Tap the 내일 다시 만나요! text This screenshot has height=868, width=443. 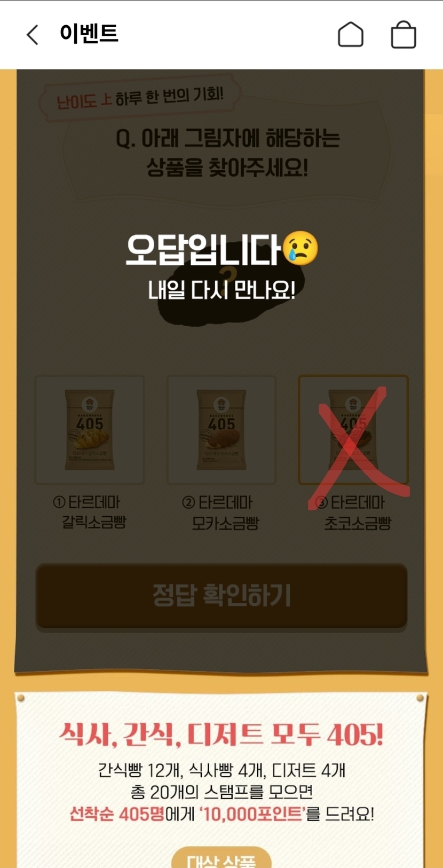point(222,290)
